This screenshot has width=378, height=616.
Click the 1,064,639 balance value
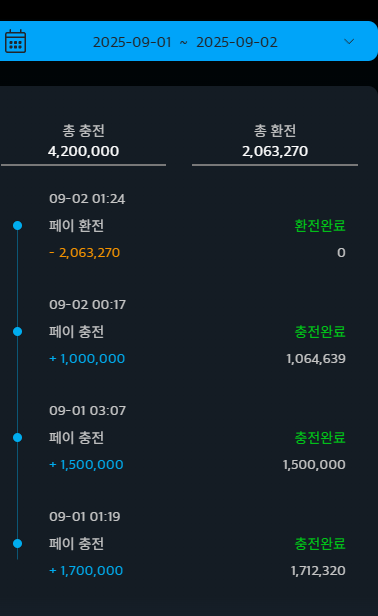tap(316, 359)
